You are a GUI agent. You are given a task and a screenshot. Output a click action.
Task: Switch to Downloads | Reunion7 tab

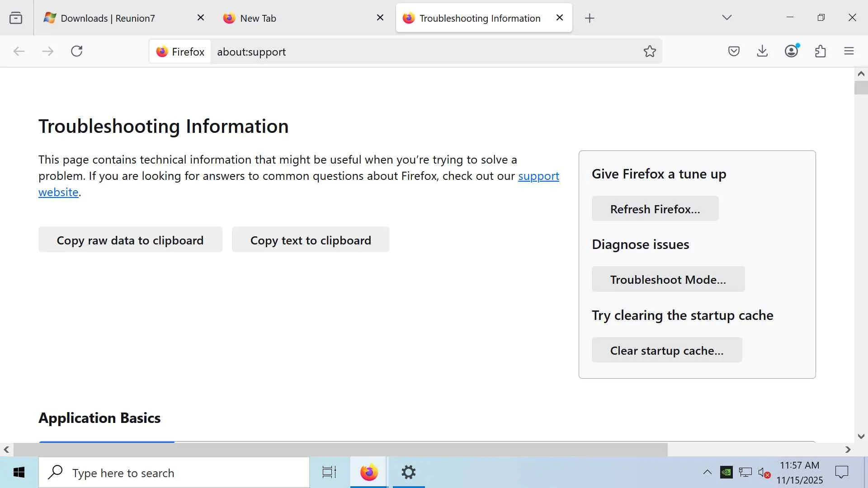tap(108, 18)
